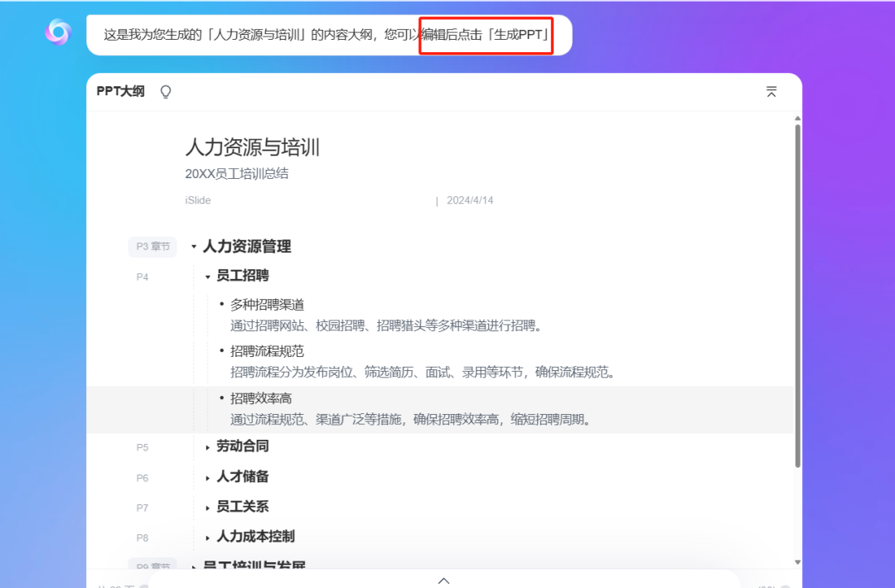Click the highlighted 生成PPT text in the message

[518, 36]
